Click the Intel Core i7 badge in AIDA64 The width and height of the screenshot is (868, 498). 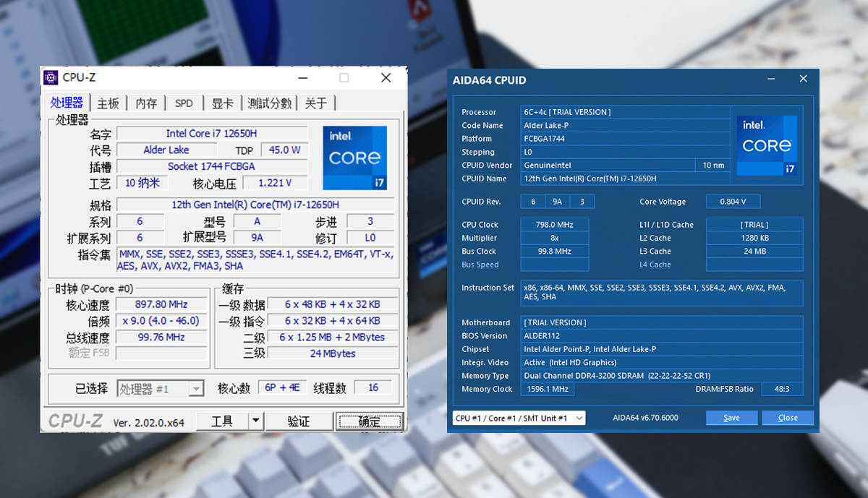pos(767,145)
